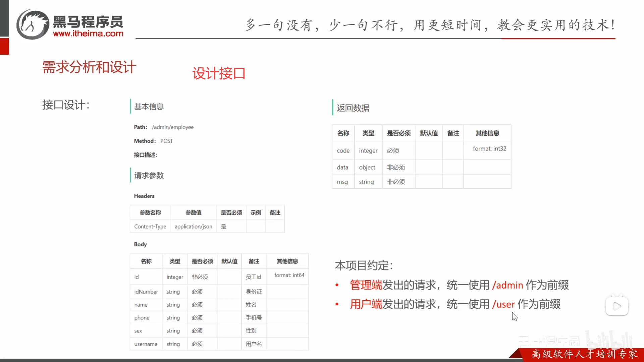Collapse the 返回数据 section
The image size is (644, 362).
353,108
